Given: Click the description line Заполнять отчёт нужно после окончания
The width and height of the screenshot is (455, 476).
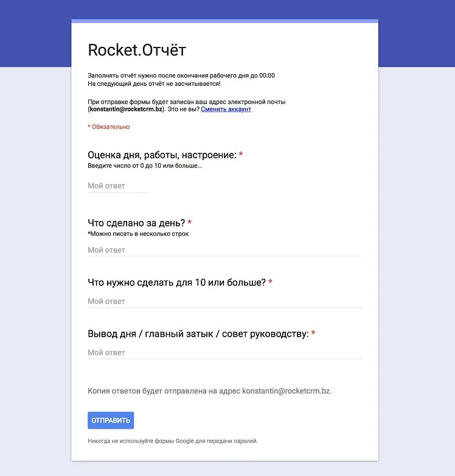Looking at the screenshot, I should [181, 75].
